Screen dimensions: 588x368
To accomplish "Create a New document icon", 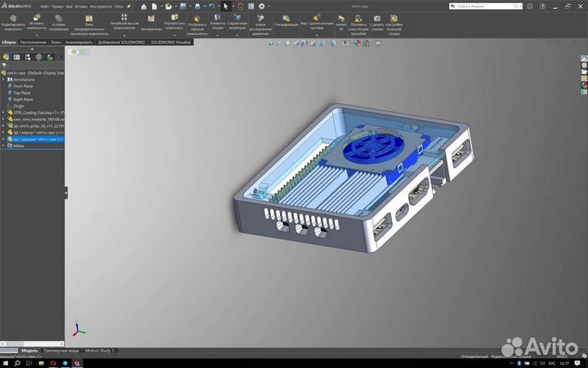I will point(154,7).
